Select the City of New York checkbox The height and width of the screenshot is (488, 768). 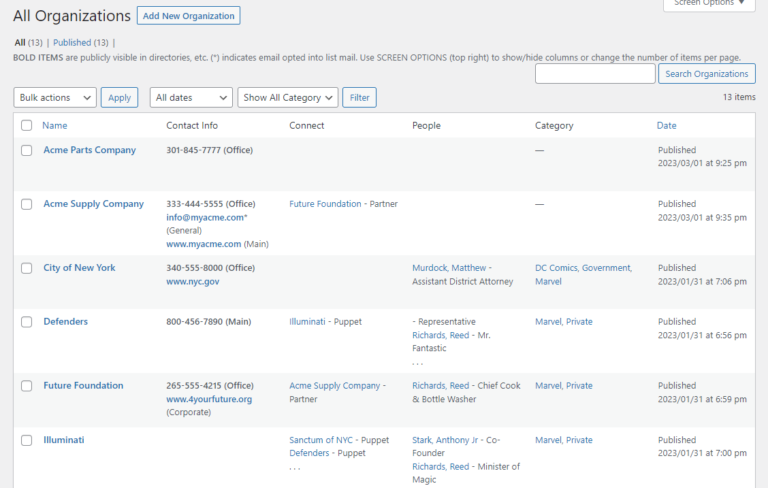pyautogui.click(x=27, y=268)
